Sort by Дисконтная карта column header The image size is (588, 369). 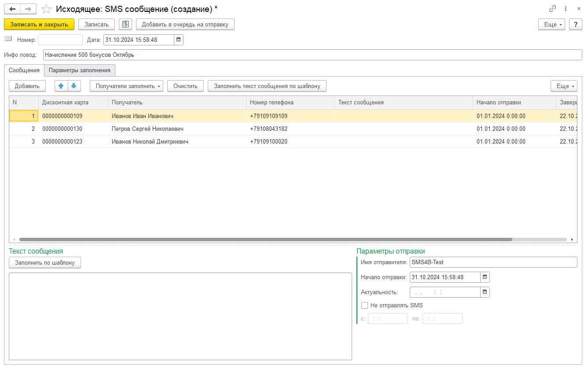73,102
